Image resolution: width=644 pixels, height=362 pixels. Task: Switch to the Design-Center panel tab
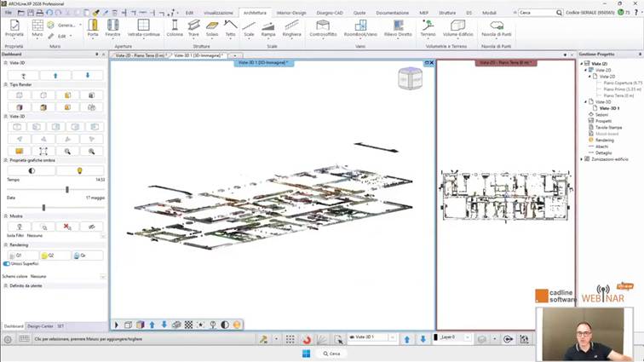pyautogui.click(x=40, y=326)
